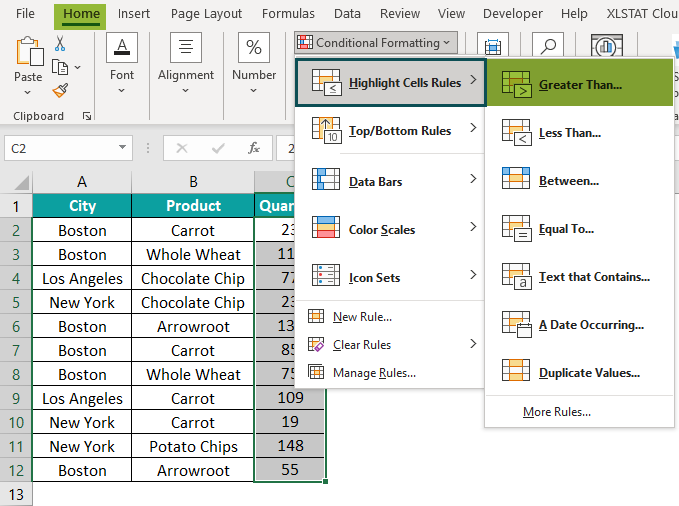The image size is (679, 506).
Task: Click the Text that Contains icon
Action: tap(517, 276)
